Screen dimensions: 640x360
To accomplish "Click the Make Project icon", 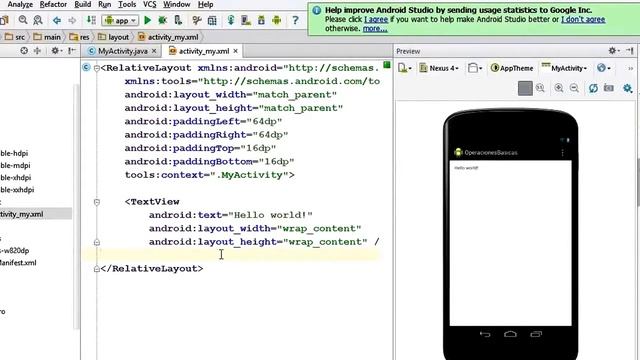I will coord(91,20).
